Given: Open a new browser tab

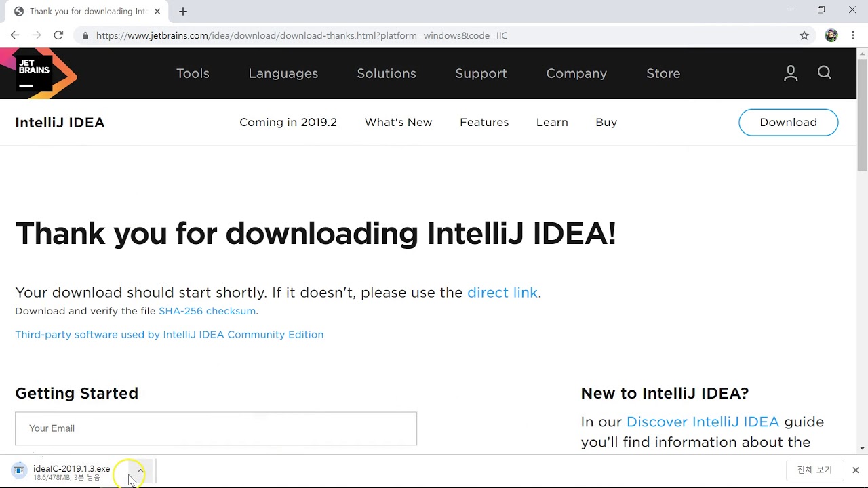Looking at the screenshot, I should [x=183, y=12].
